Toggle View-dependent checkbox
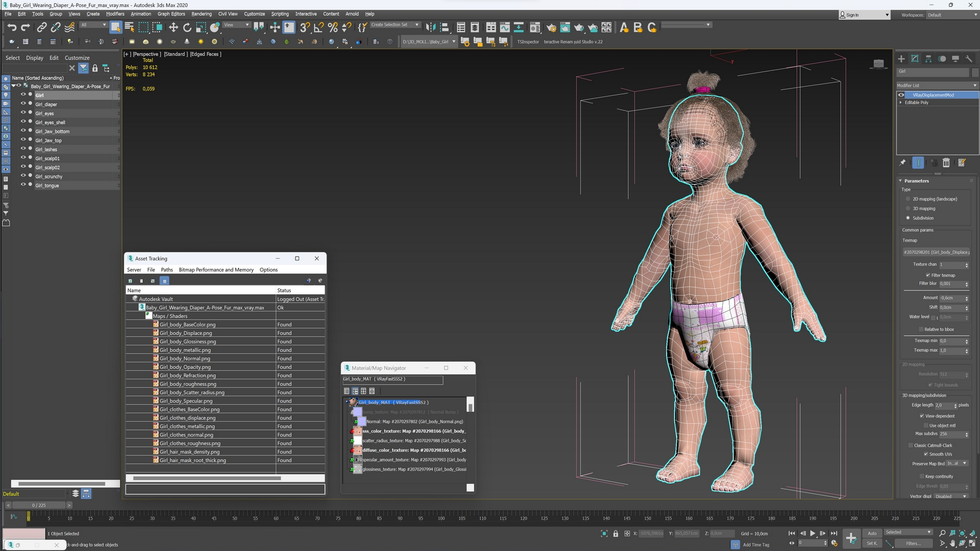The height and width of the screenshot is (551, 980). point(922,416)
